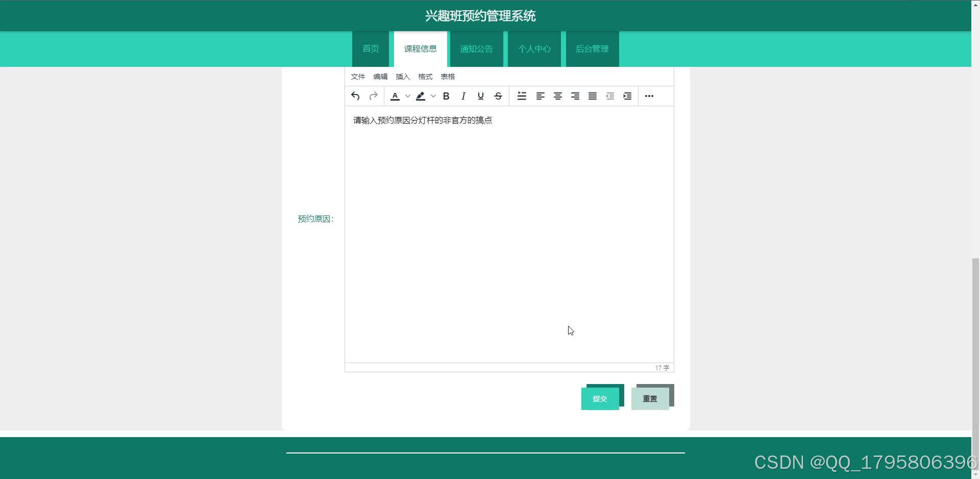Open the 编辑 editor menu

(380, 77)
